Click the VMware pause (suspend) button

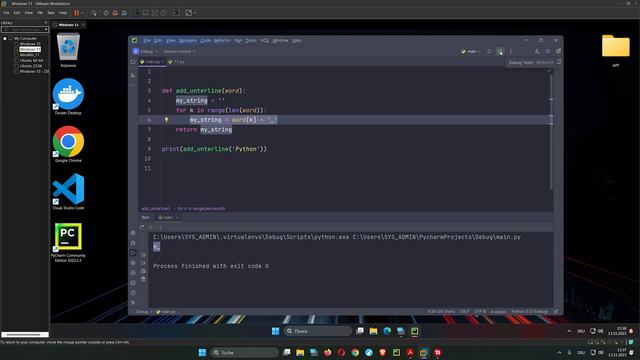pos(76,13)
